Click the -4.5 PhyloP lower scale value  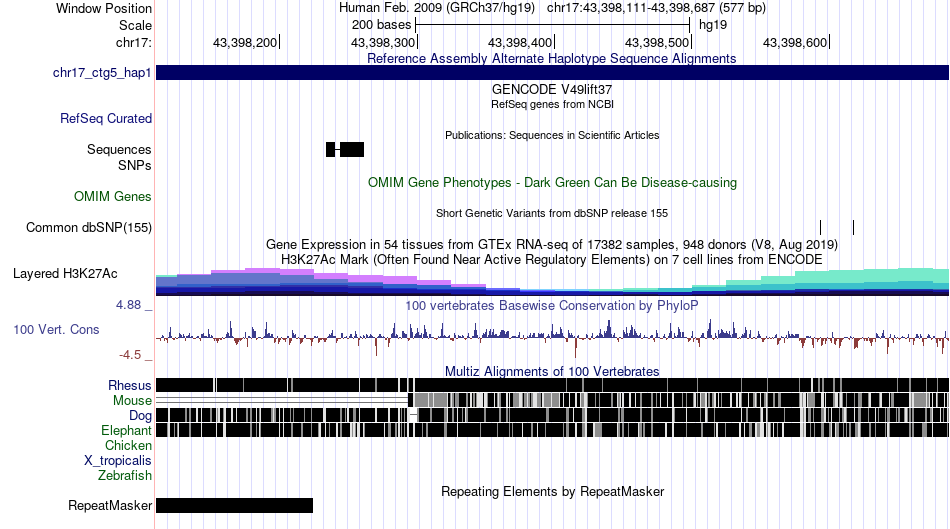click(130, 354)
